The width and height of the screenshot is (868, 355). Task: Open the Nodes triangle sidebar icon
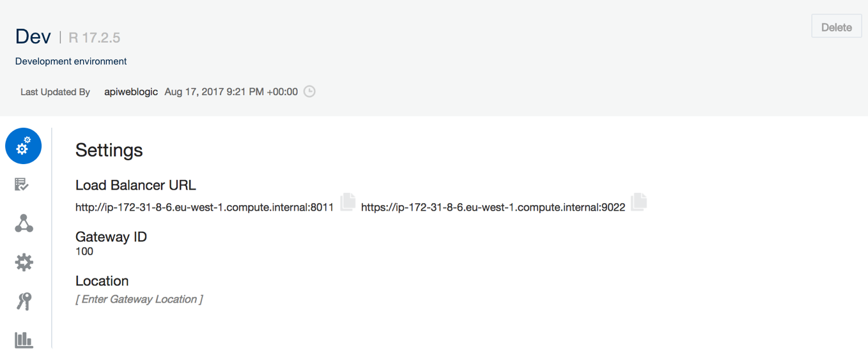24,223
